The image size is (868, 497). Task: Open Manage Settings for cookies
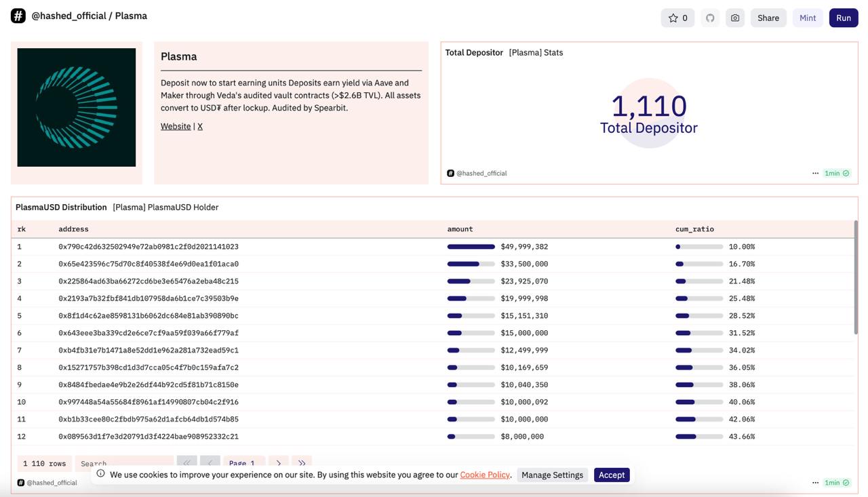(552, 475)
